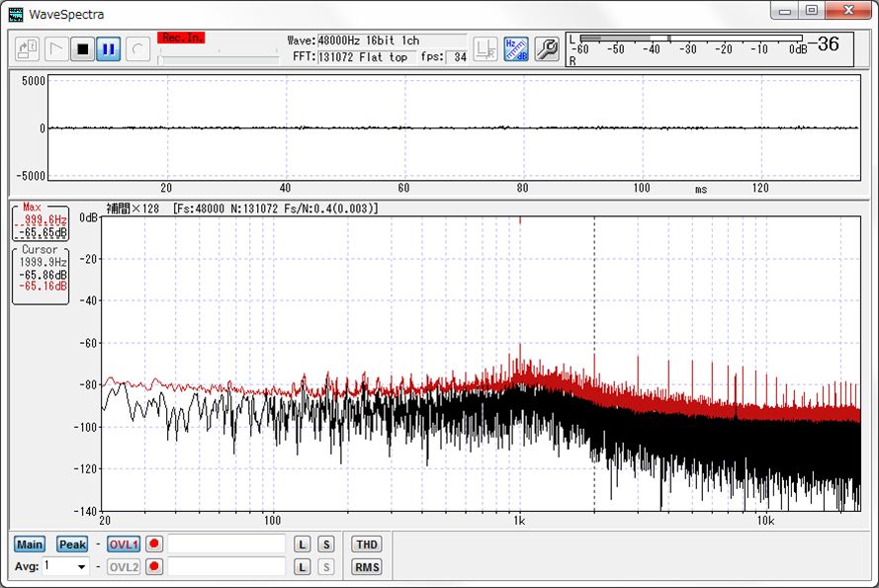879x588 pixels.
Task: Click the Play button icon
Action: click(x=56, y=48)
